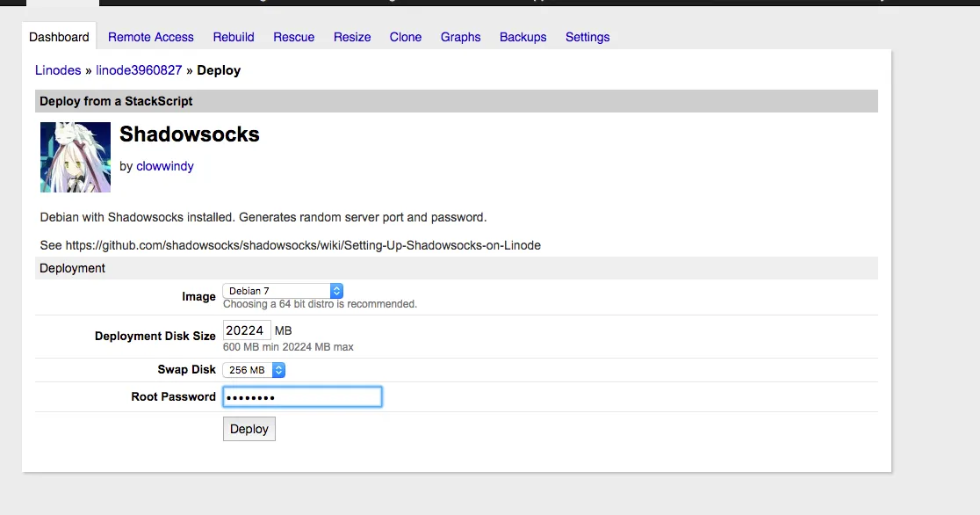
Task: Focus the Root Password field
Action: pyautogui.click(x=302, y=396)
